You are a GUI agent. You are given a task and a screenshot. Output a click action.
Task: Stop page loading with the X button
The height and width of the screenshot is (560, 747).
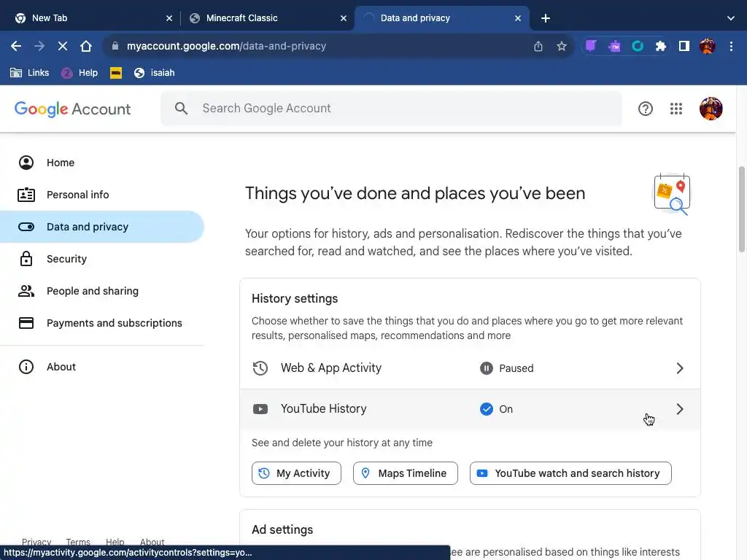coord(63,46)
